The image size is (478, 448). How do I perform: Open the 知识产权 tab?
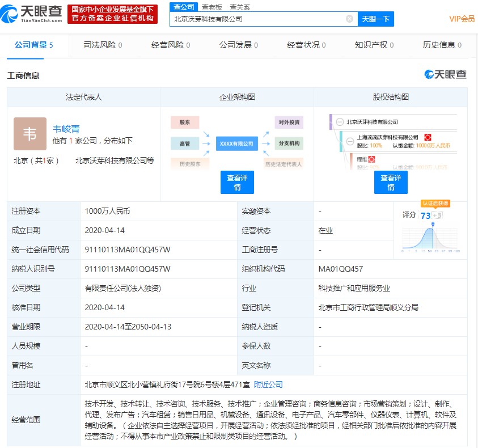[374, 45]
